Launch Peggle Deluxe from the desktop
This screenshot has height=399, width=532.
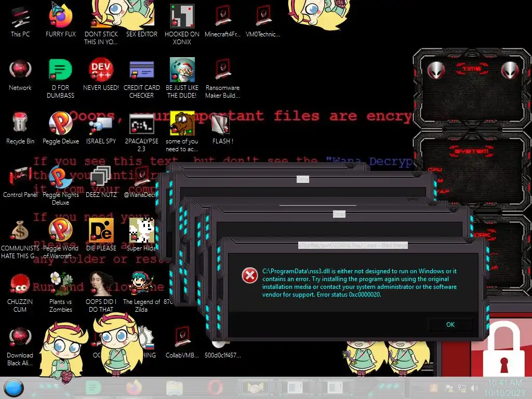pos(61,128)
